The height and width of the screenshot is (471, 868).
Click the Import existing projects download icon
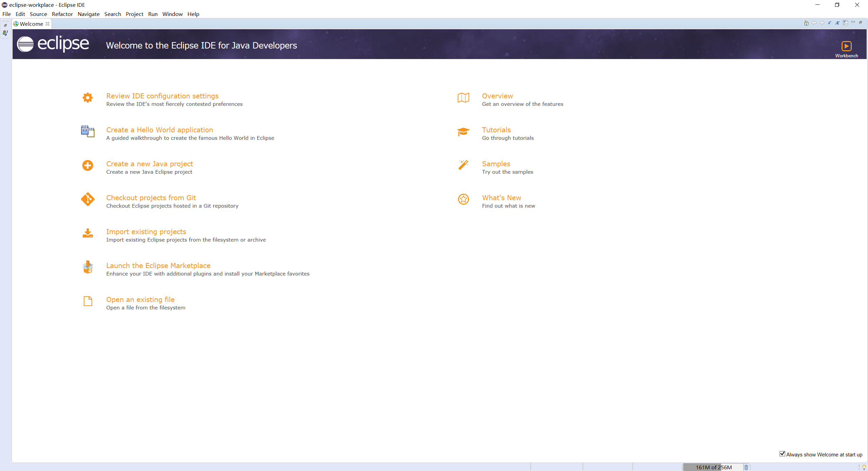pyautogui.click(x=87, y=233)
